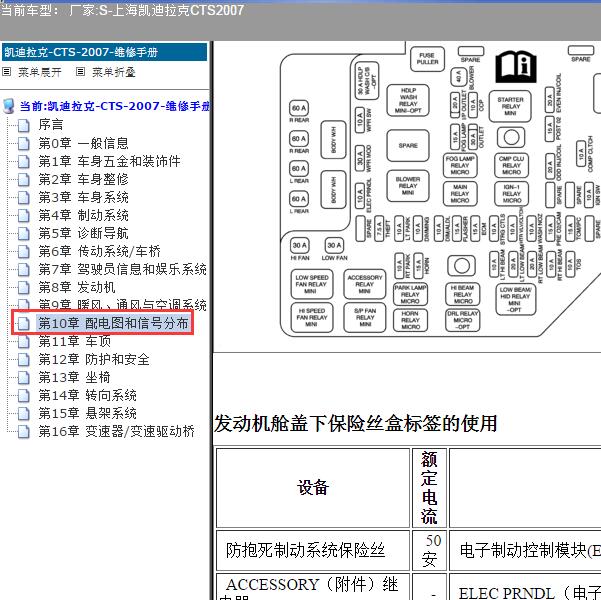
Task: Click the 电子制动控制模块 description cell
Action: coord(525,550)
